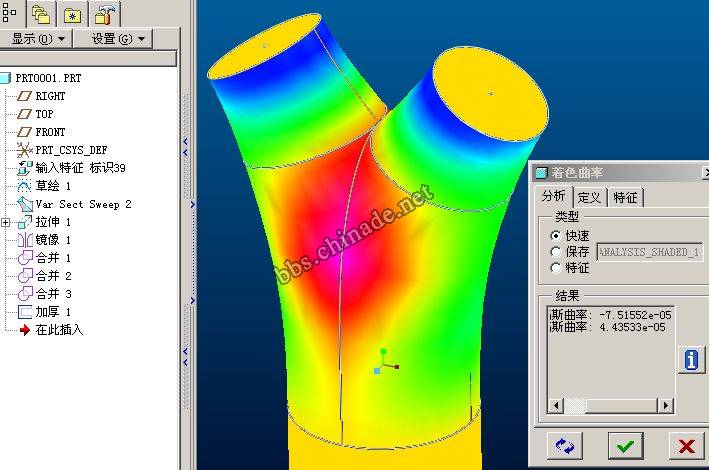Click the second 曲率 result line 4.43533e-05
This screenshot has width=709, height=470.
point(607,327)
